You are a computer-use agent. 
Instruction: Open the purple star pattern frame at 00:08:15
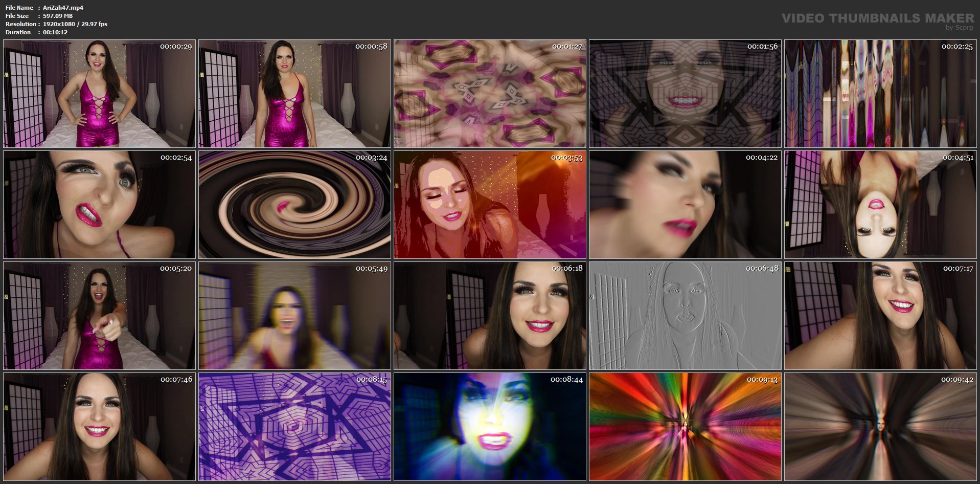(294, 427)
